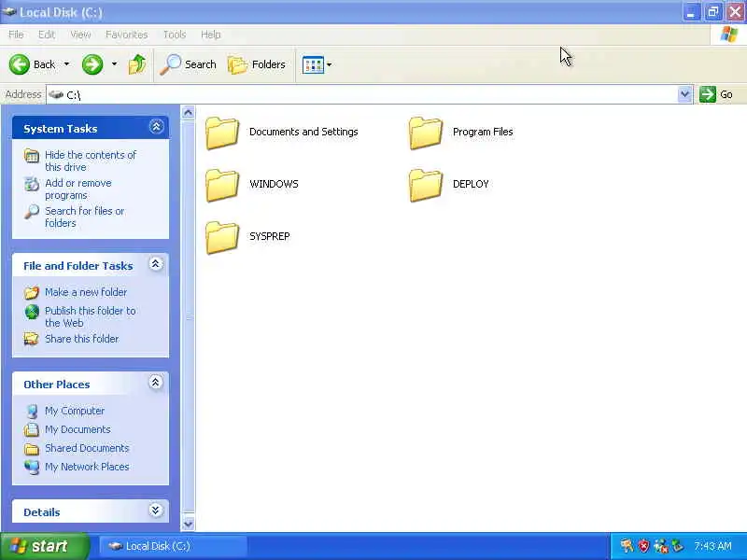Open the Tools menu
747x560 pixels.
coord(175,35)
